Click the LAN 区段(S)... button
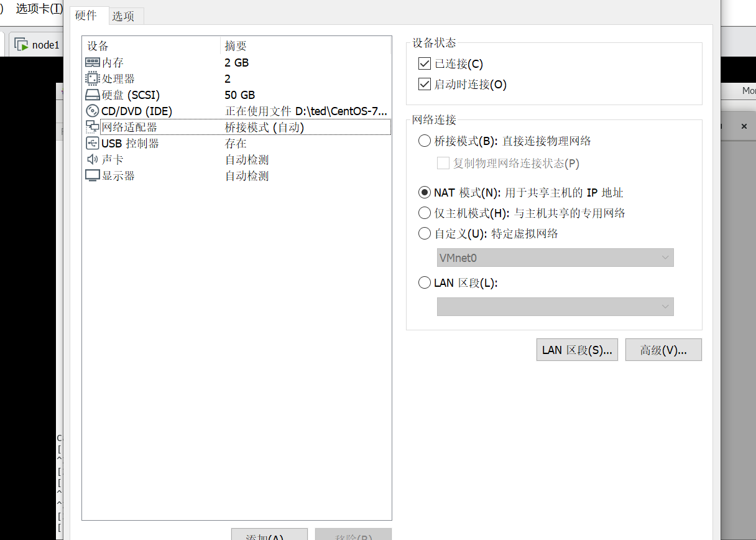 (x=576, y=350)
